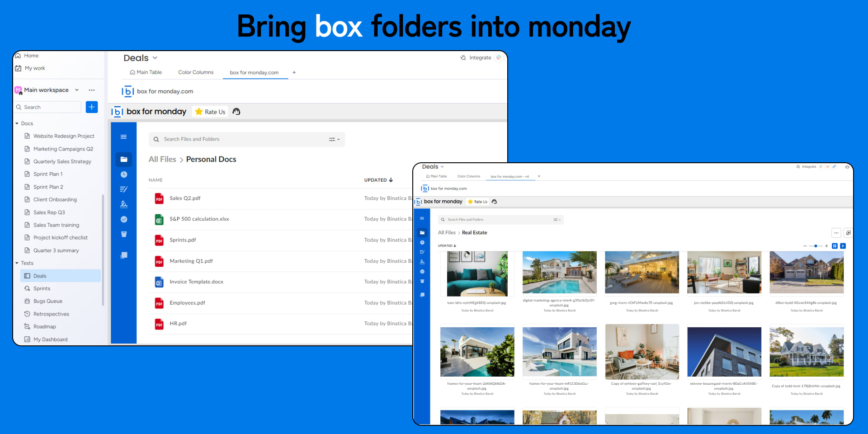Image resolution: width=868 pixels, height=434 pixels.
Task: Open the etienne-beauregard dark building thumbnail
Action: pyautogui.click(x=724, y=352)
